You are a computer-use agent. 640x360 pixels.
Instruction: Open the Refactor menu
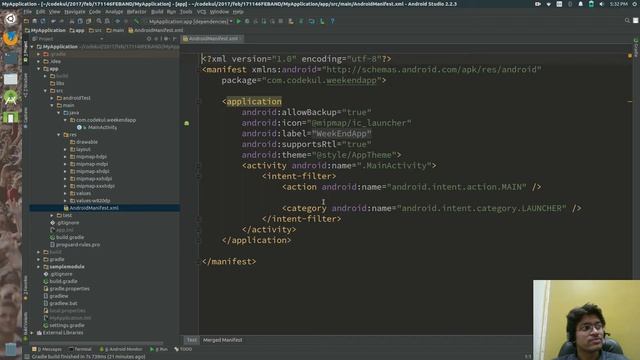[136, 12]
